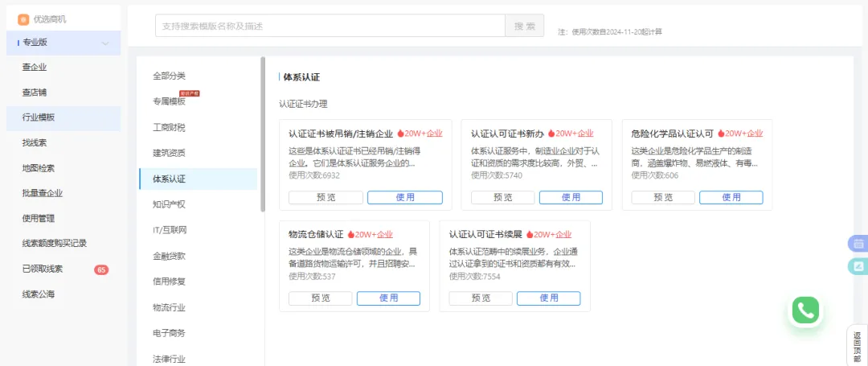Click the 认证证书办理 subsection label
The height and width of the screenshot is (366, 868).
coord(303,104)
